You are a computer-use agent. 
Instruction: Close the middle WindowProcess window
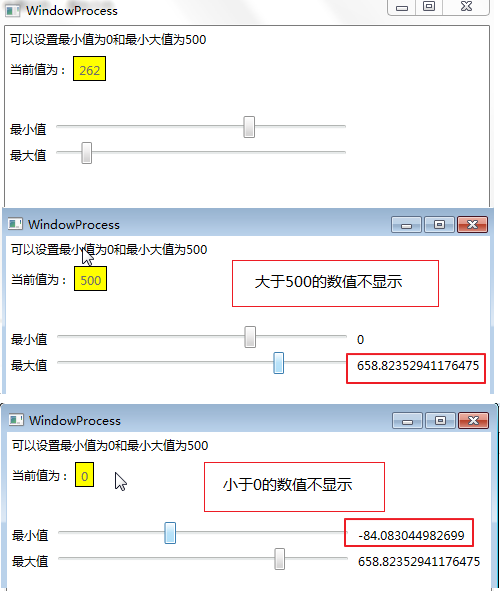[472, 225]
